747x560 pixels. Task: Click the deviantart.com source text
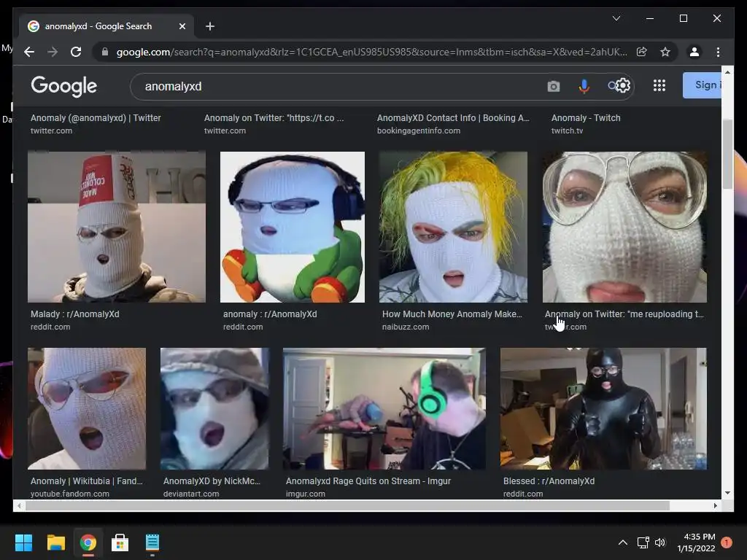[x=191, y=494]
